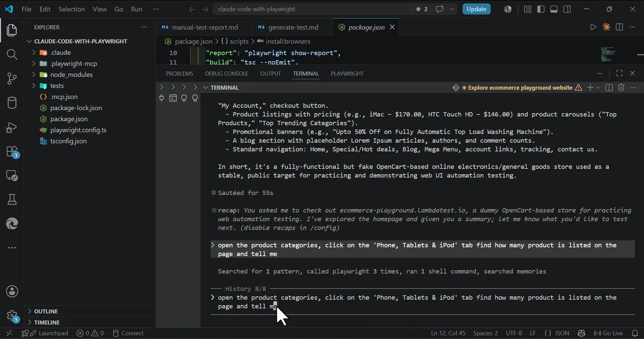The height and width of the screenshot is (339, 644).
Task: Click Connect in the status bar
Action: click(128, 333)
